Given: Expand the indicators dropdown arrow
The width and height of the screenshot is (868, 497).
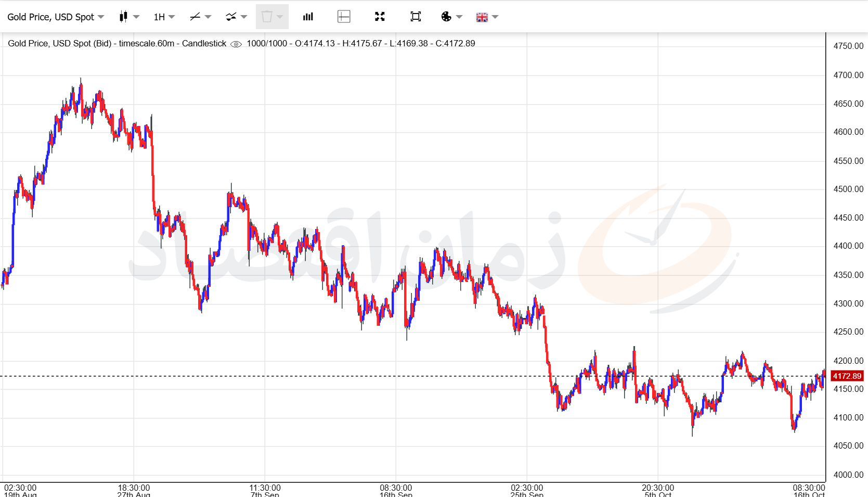Looking at the screenshot, I should pyautogui.click(x=244, y=17).
